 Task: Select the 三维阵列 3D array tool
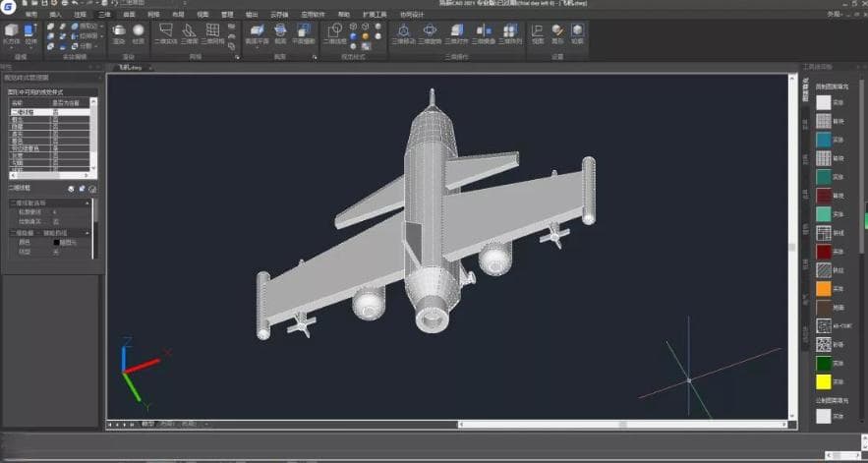(x=510, y=33)
